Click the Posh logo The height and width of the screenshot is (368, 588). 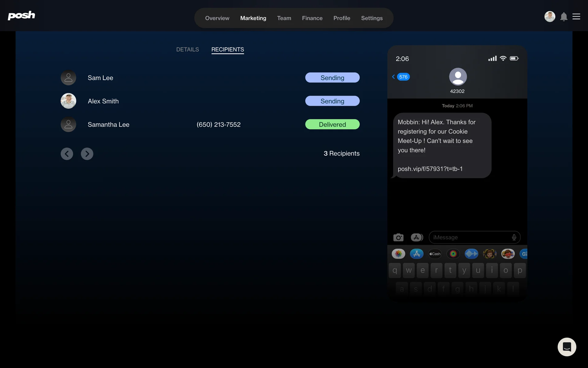[21, 15]
